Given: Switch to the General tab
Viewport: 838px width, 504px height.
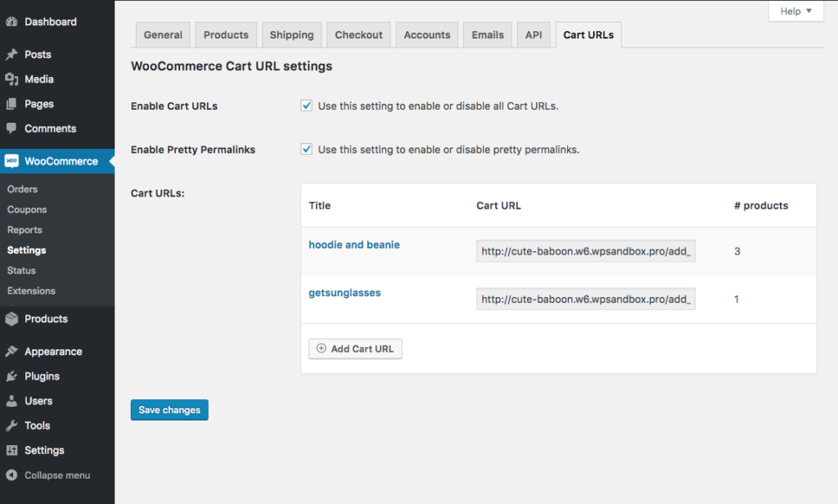Looking at the screenshot, I should (163, 34).
